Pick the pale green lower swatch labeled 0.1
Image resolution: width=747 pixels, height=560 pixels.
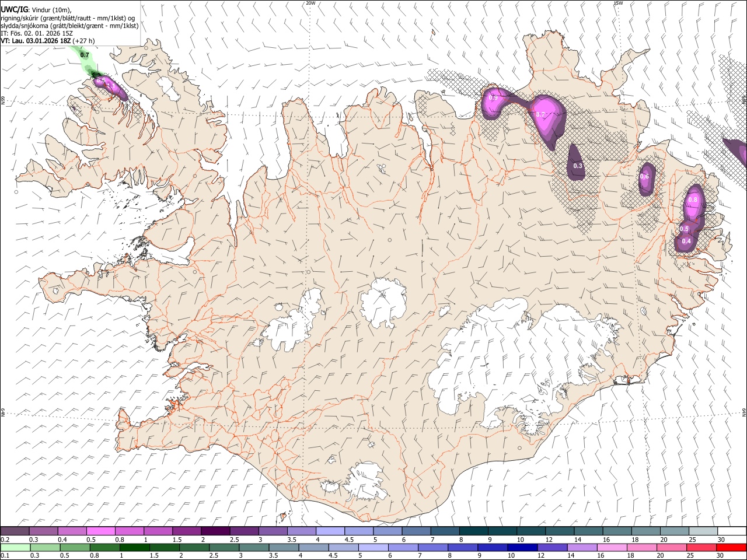pos(15,547)
